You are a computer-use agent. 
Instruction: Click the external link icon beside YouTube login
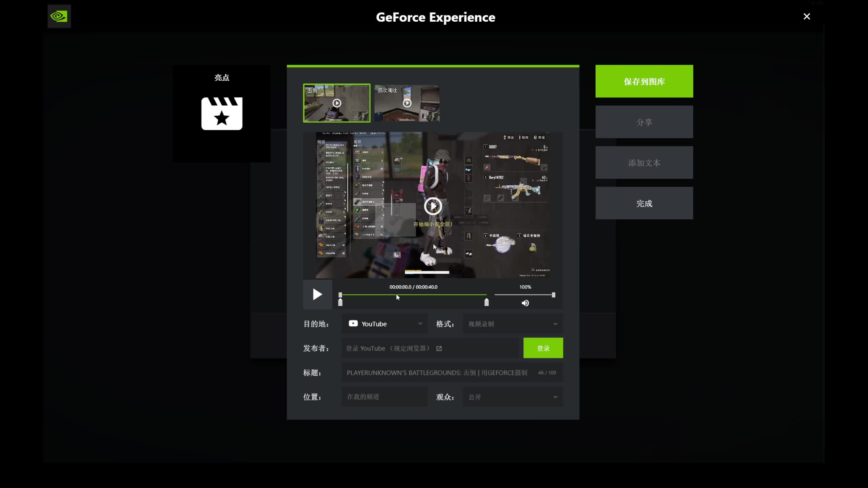[x=439, y=348]
